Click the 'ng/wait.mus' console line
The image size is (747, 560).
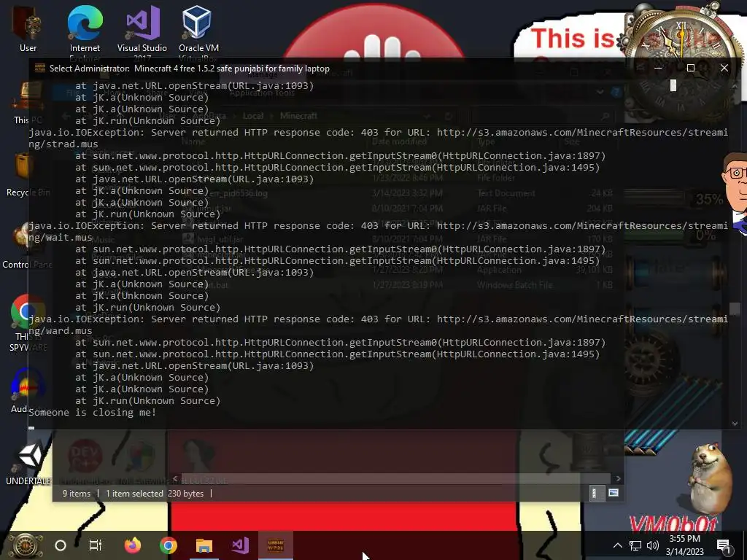61,237
